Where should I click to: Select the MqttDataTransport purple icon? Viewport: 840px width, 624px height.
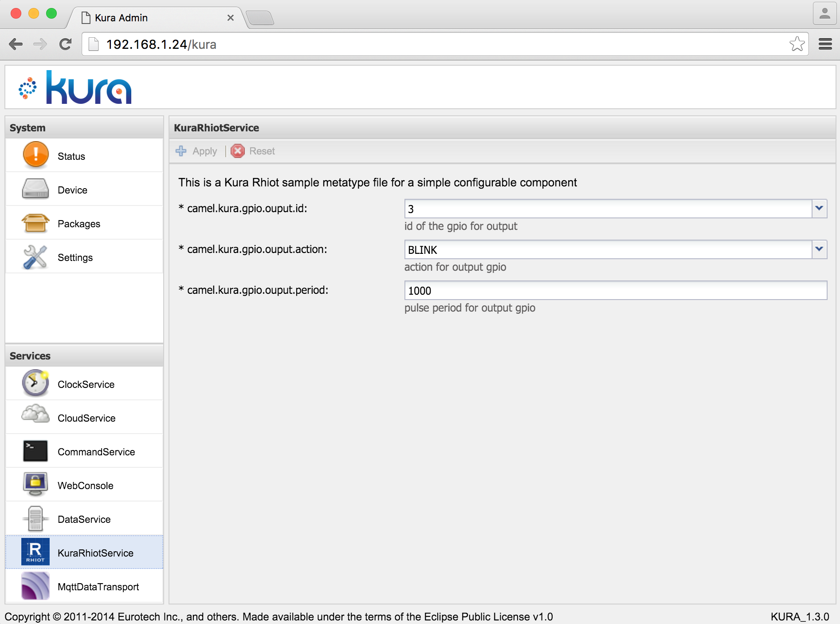[x=35, y=586]
